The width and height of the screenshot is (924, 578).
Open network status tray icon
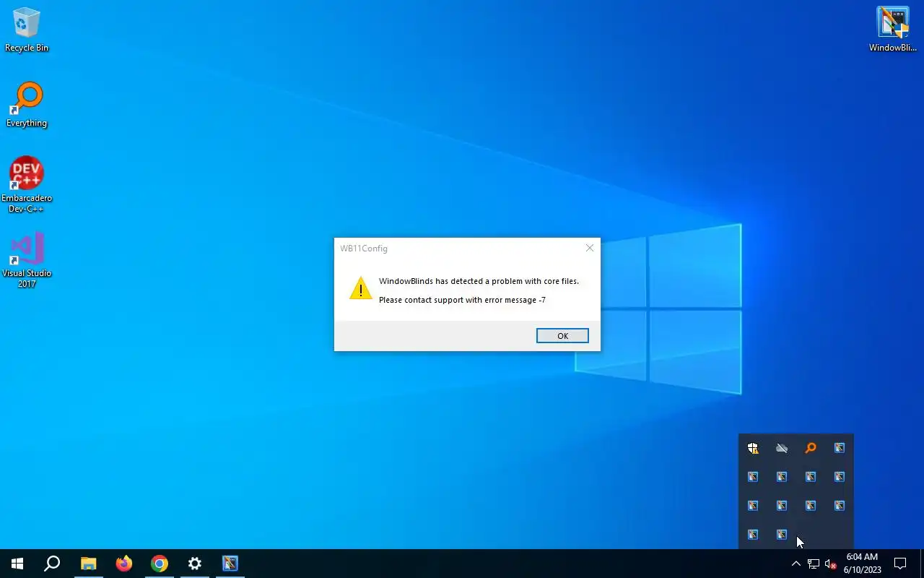click(814, 564)
